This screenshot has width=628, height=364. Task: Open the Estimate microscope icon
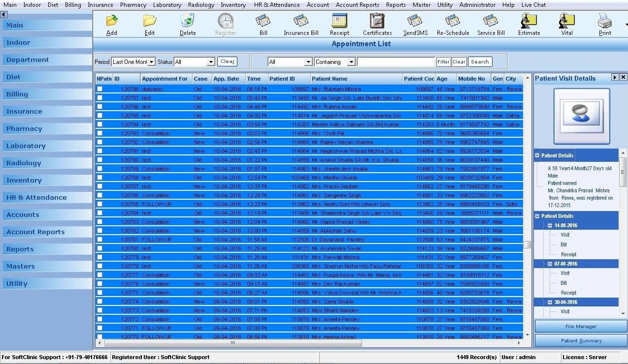(529, 22)
